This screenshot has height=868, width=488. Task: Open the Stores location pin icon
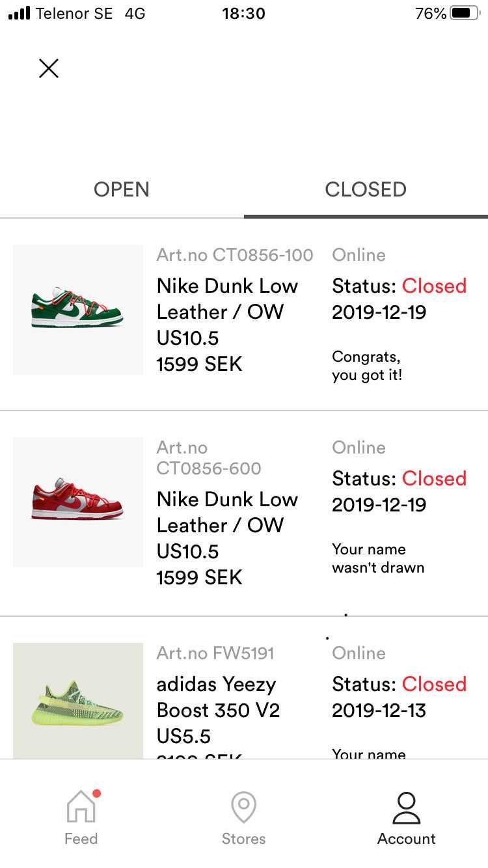(x=243, y=807)
